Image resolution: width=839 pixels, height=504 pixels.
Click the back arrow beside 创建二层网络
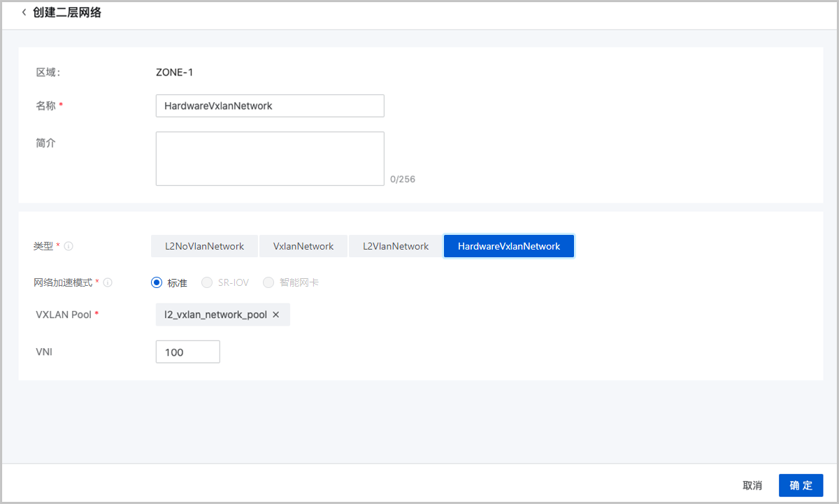[x=24, y=12]
